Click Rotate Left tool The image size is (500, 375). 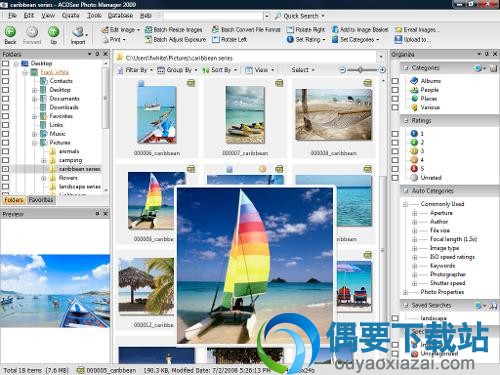pyautogui.click(x=230, y=40)
